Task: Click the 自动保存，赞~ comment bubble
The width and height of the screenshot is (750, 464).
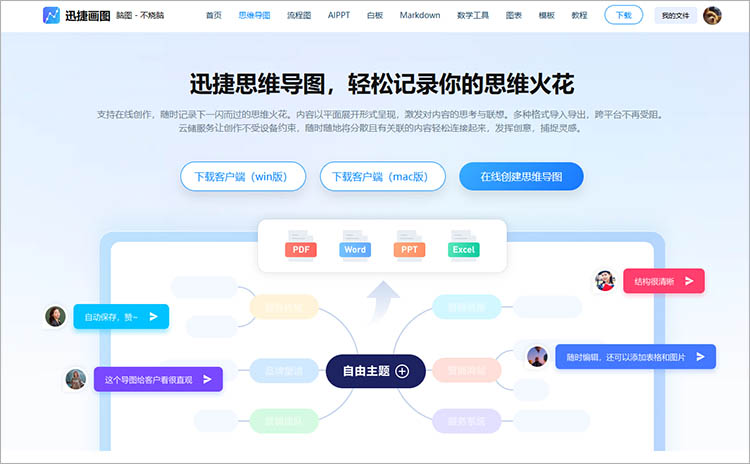Action: 121,317
